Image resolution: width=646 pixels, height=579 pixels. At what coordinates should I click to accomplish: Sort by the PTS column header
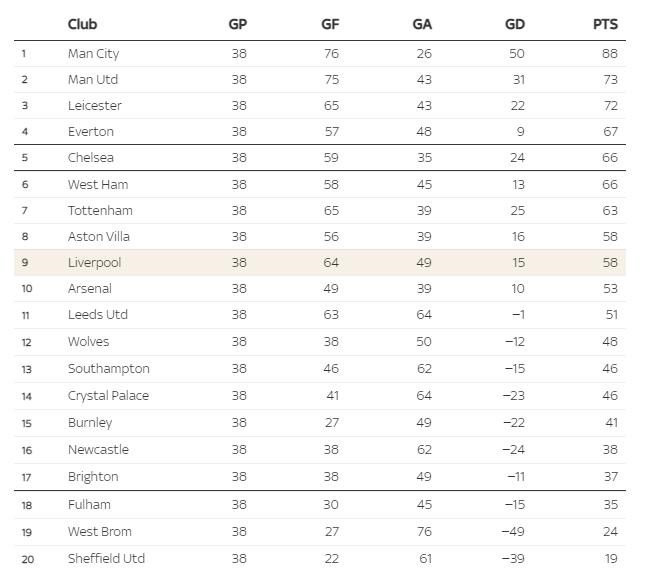coord(605,24)
